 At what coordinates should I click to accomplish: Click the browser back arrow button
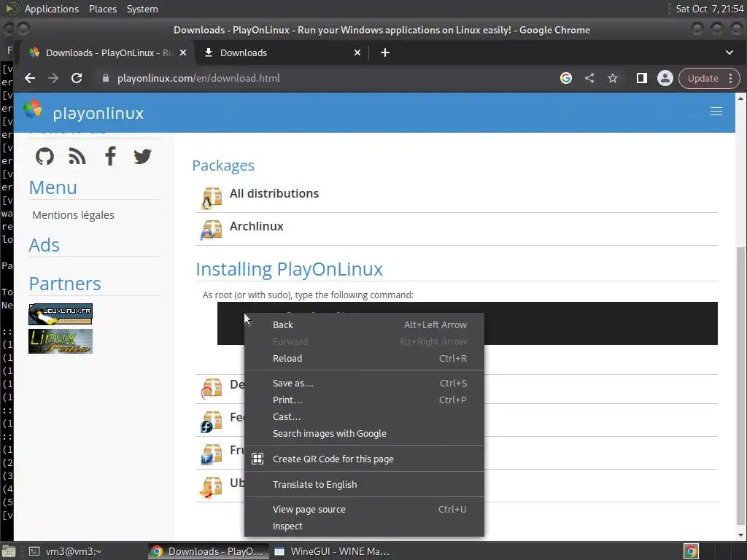click(x=30, y=78)
